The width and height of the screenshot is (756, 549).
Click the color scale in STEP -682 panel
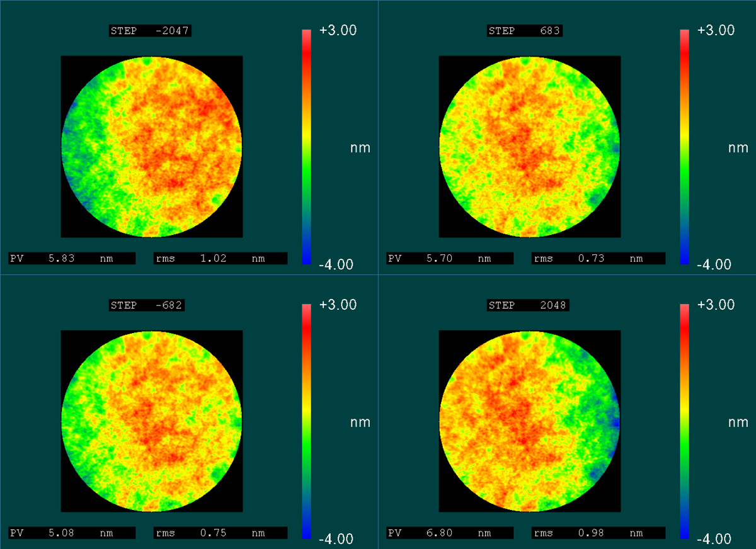(307, 421)
